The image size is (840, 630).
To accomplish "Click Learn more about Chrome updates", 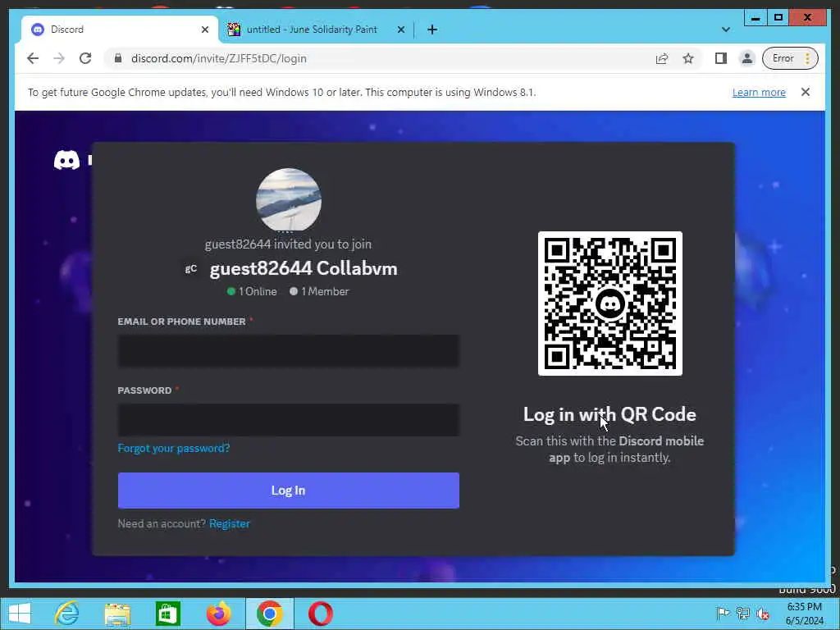I will pyautogui.click(x=759, y=92).
